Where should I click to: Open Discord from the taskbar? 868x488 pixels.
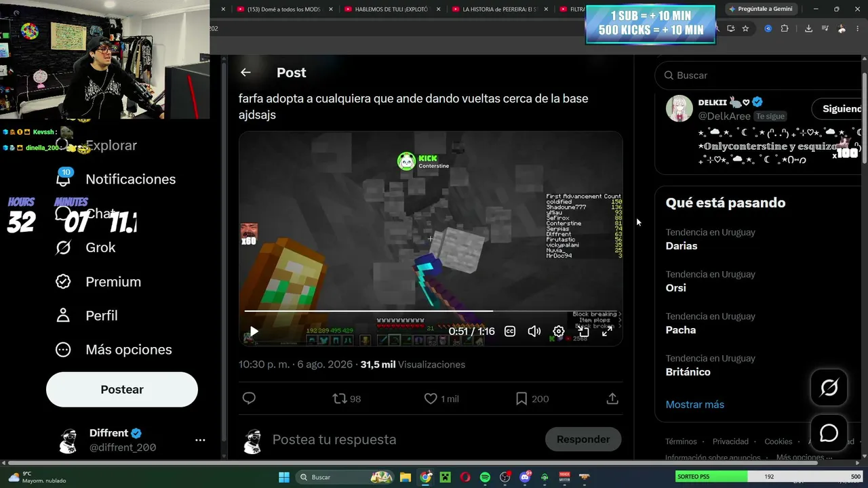tap(525, 477)
